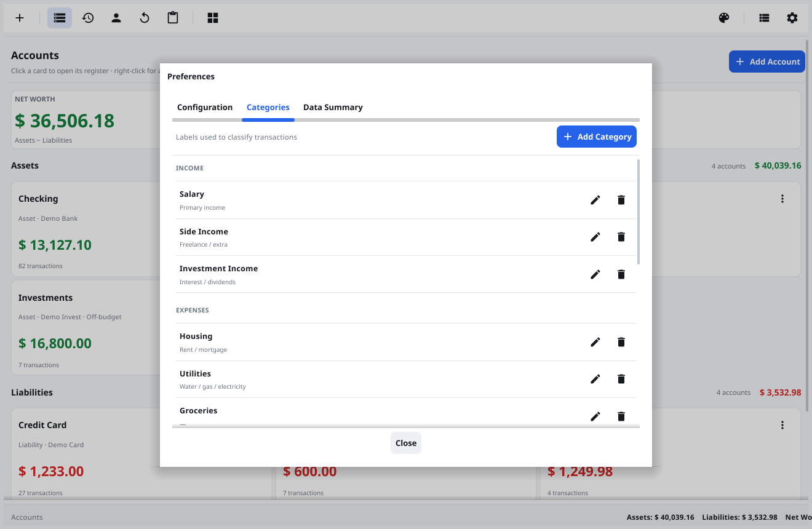This screenshot has height=529, width=812.
Task: Open the clipboard toolbar icon
Action: point(173,18)
